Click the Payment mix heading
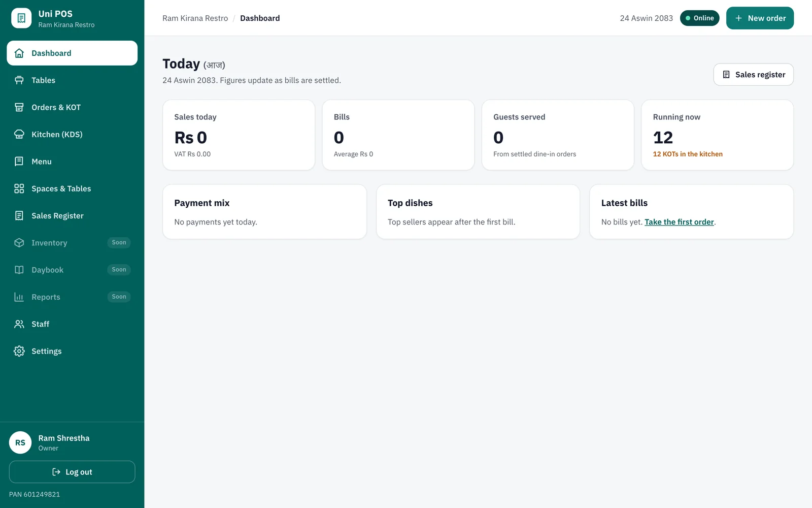The height and width of the screenshot is (508, 812). tap(202, 203)
